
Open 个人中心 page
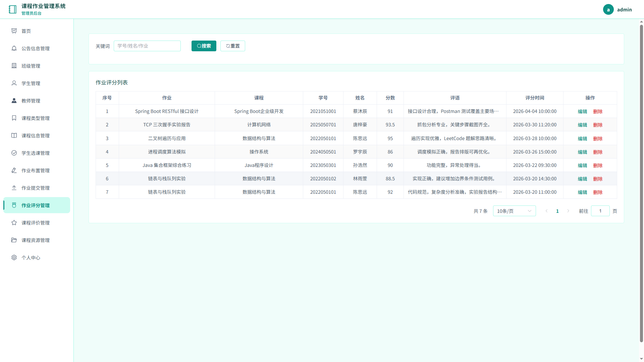click(37, 257)
